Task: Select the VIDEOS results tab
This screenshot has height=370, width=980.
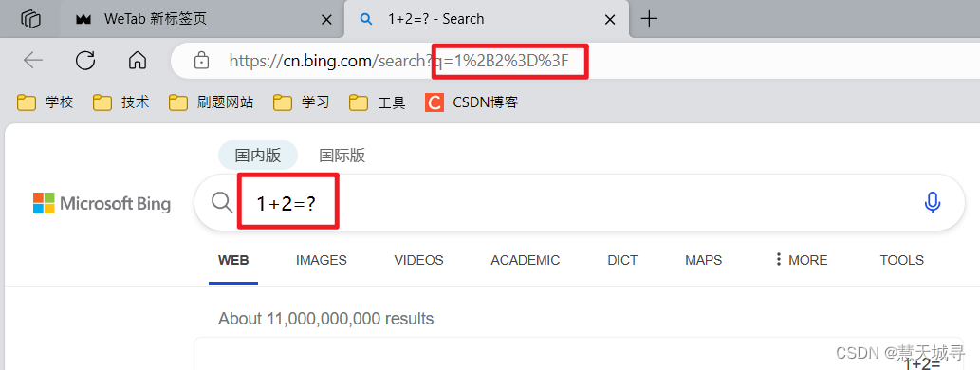Action: point(418,260)
